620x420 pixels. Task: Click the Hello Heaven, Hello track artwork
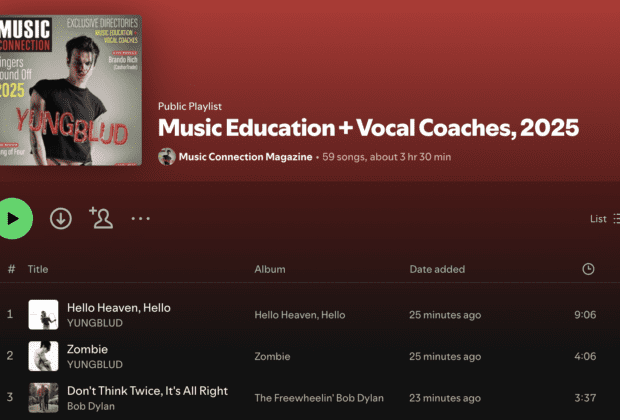(x=43, y=315)
